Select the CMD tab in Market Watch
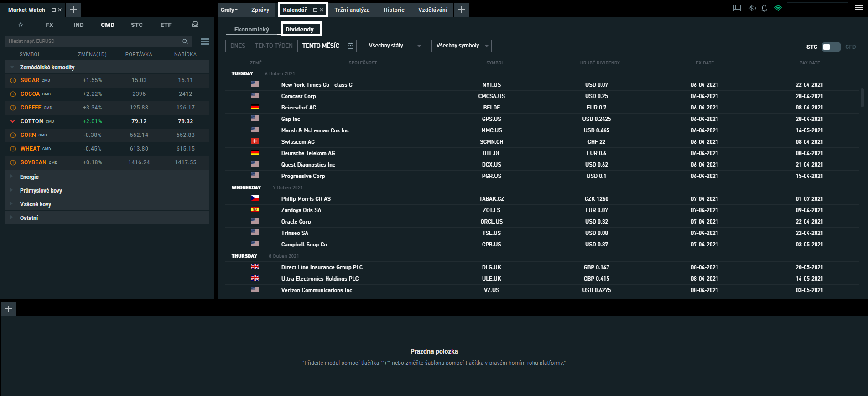Viewport: 868px width, 396px height. tap(108, 25)
